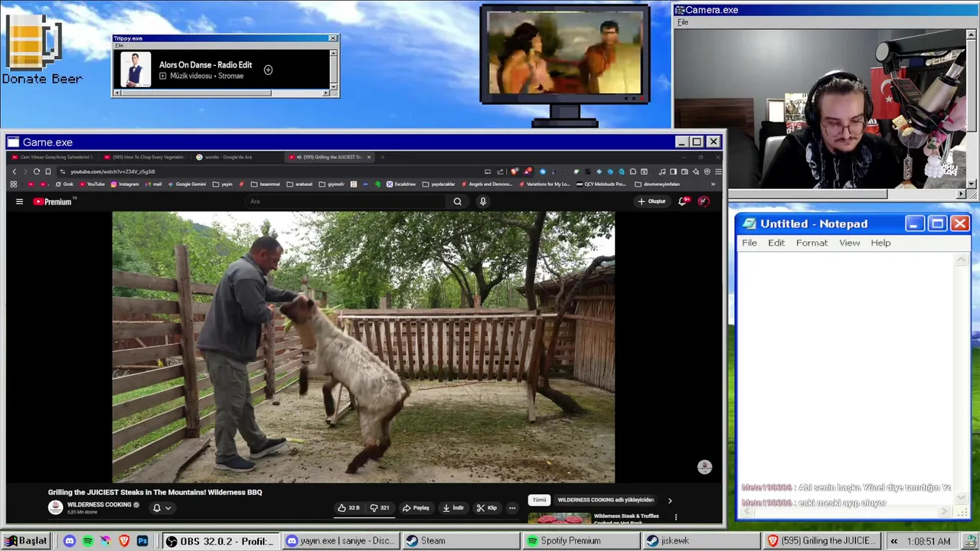Open the tasarımsal bookmarks folder

point(265,184)
